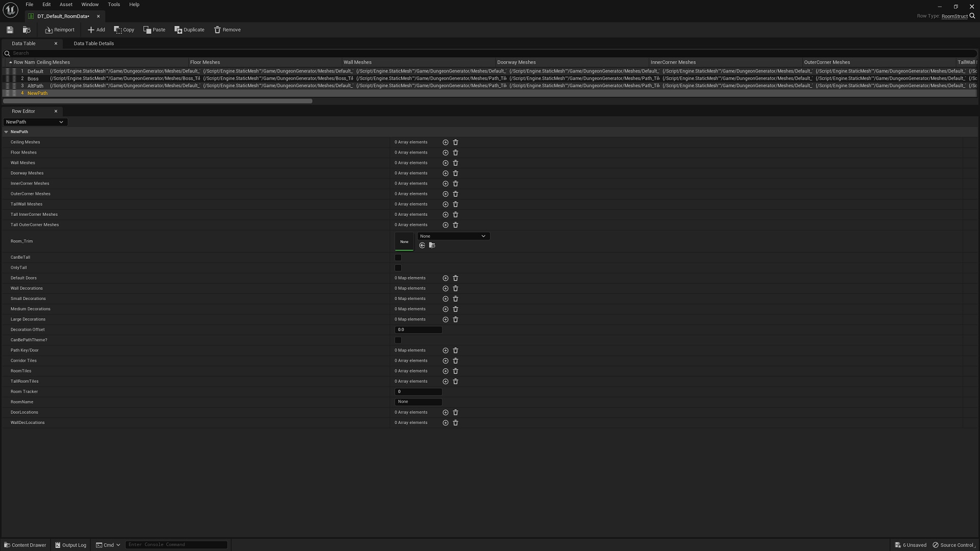
Task: Check the CanBePathTheme? checkbox
Action: tap(398, 340)
